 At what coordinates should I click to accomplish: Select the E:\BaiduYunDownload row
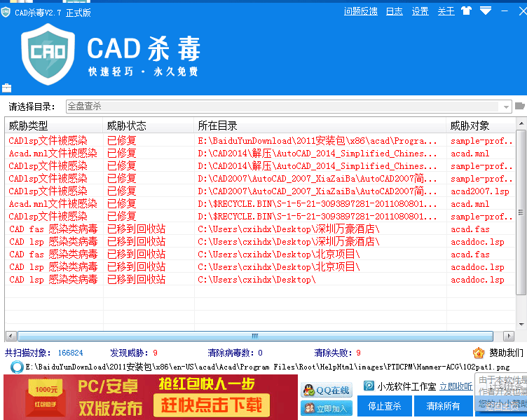pyautogui.click(x=260, y=140)
